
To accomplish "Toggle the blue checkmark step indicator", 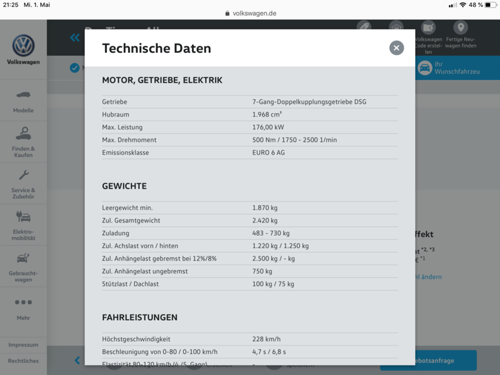I will pyautogui.click(x=75, y=68).
